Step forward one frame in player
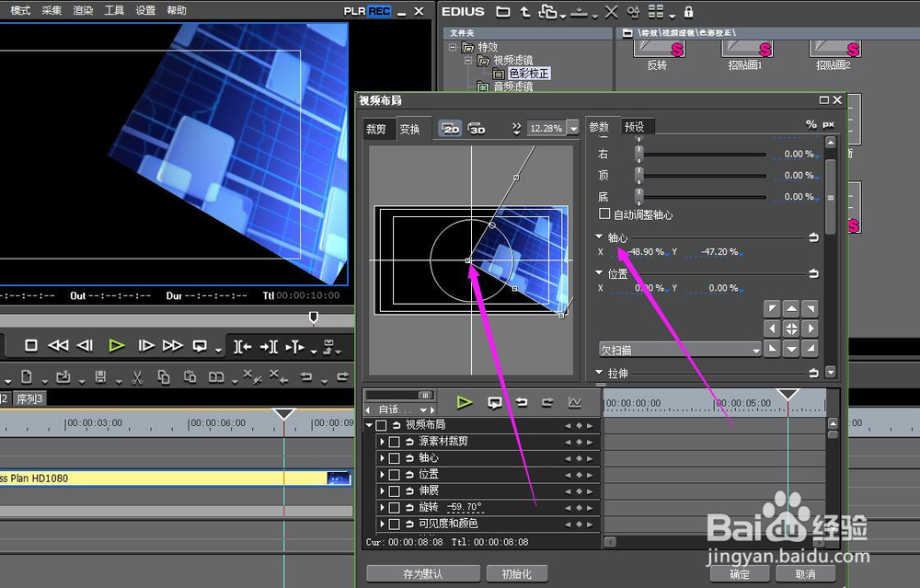 click(x=145, y=346)
